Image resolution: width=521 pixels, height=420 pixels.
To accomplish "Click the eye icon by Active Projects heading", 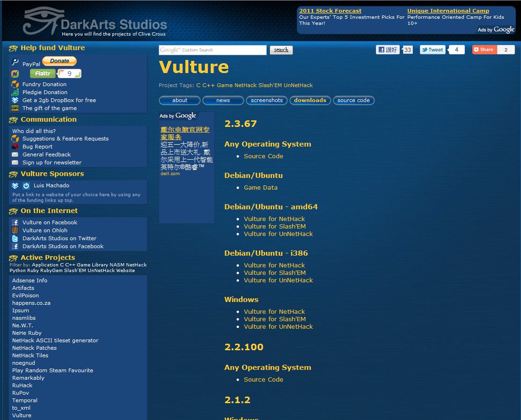I will (x=13, y=258).
